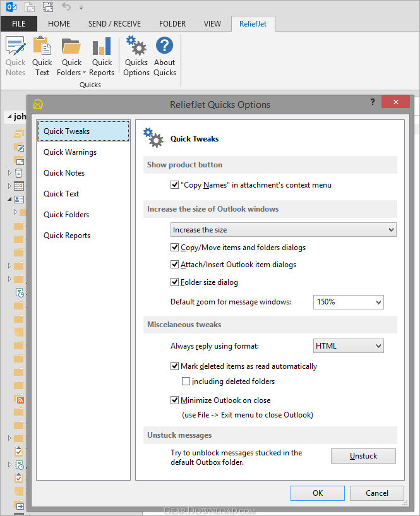Select the Drafts folder pencil icon
The width and height of the screenshot is (420, 516).
[x=19, y=147]
